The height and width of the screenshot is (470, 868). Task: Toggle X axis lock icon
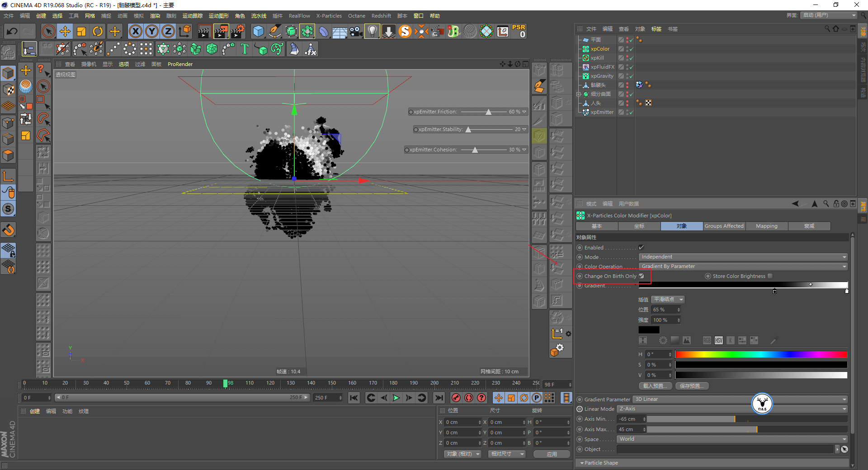click(135, 31)
